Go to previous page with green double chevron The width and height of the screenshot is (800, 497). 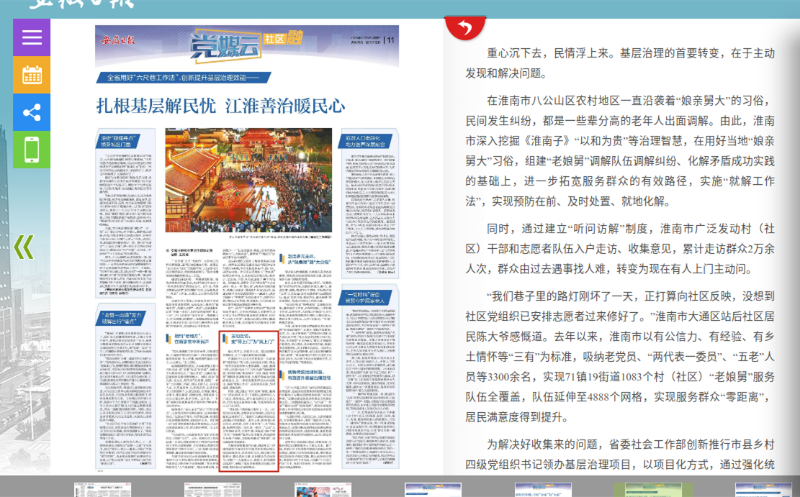[x=24, y=246]
